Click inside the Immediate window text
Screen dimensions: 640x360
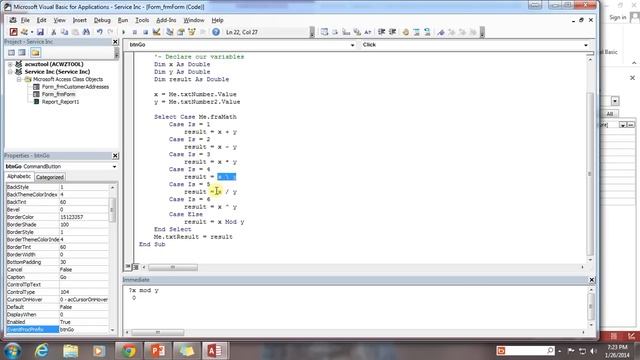coord(144,291)
